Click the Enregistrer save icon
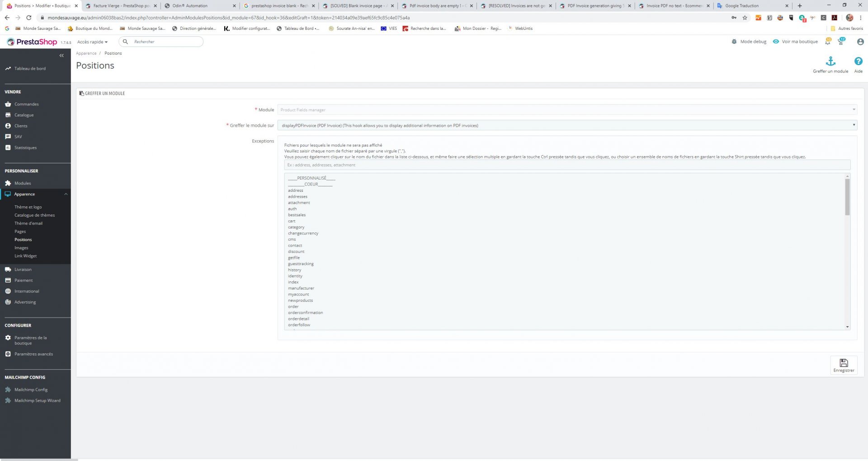Viewport: 868px width, 461px height. pos(844,363)
